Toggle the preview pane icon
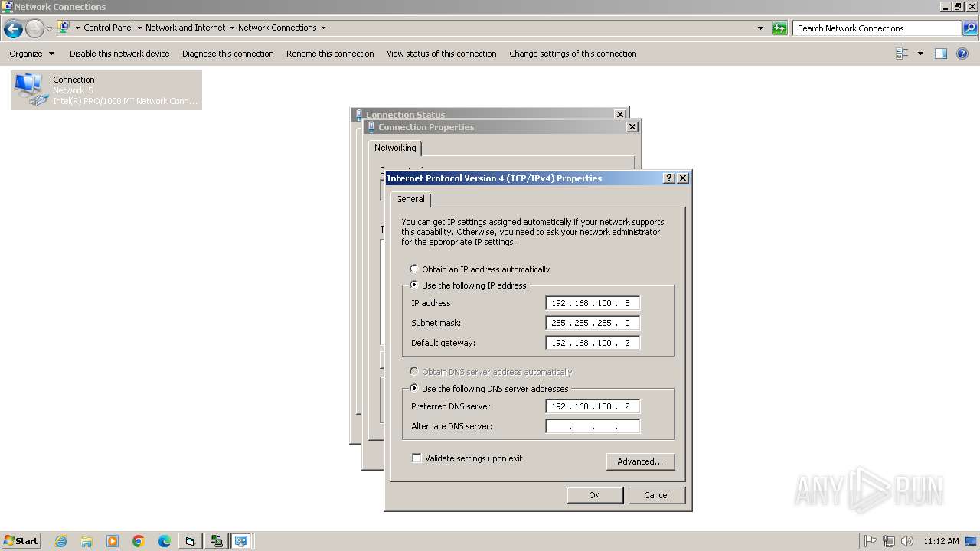 941,54
